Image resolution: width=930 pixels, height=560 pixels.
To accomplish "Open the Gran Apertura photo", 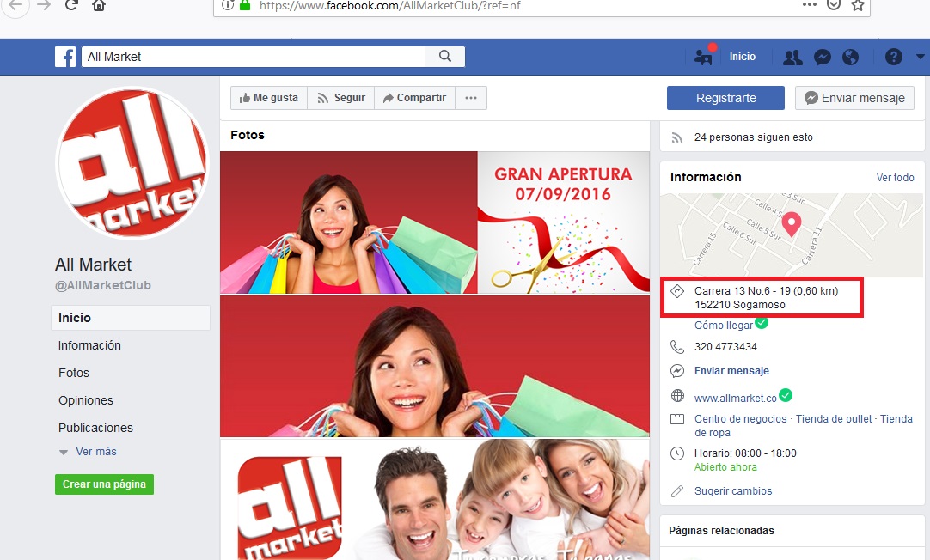I will pyautogui.click(x=564, y=222).
